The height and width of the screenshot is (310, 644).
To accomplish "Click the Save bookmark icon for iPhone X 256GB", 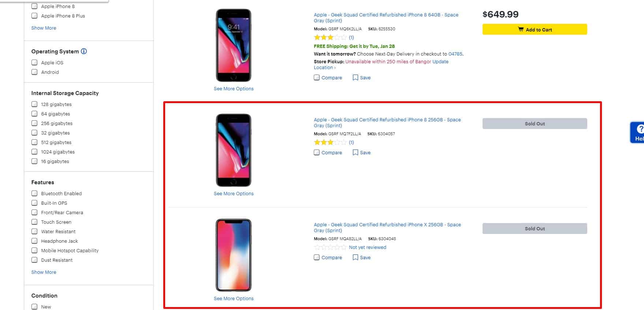I will (x=355, y=257).
